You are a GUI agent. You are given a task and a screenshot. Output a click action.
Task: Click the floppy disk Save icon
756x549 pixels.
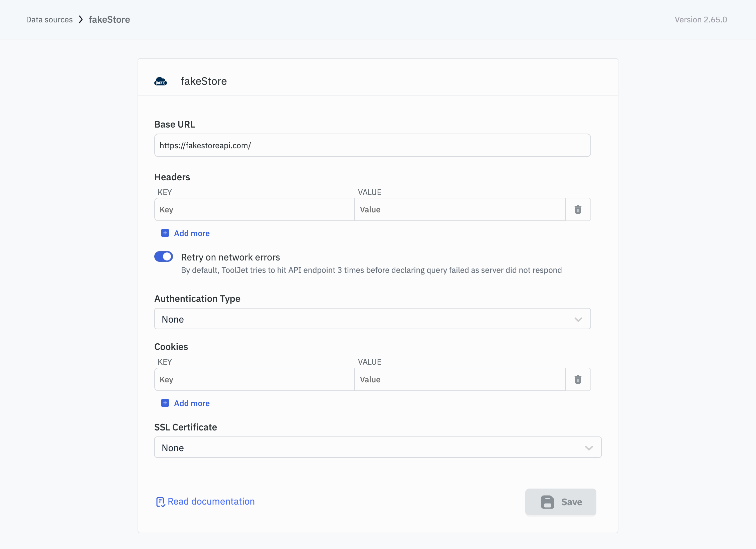click(547, 502)
